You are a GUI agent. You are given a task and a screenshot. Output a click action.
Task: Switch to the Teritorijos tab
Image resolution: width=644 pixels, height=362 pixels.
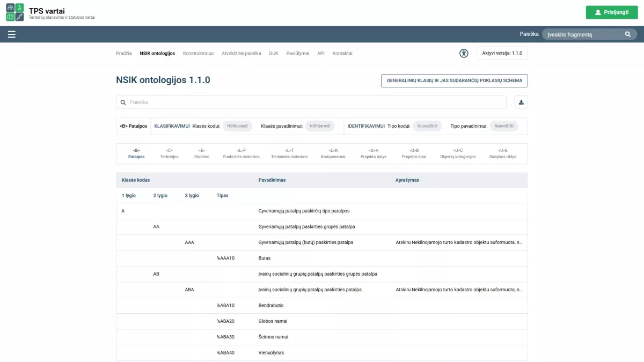(x=169, y=154)
